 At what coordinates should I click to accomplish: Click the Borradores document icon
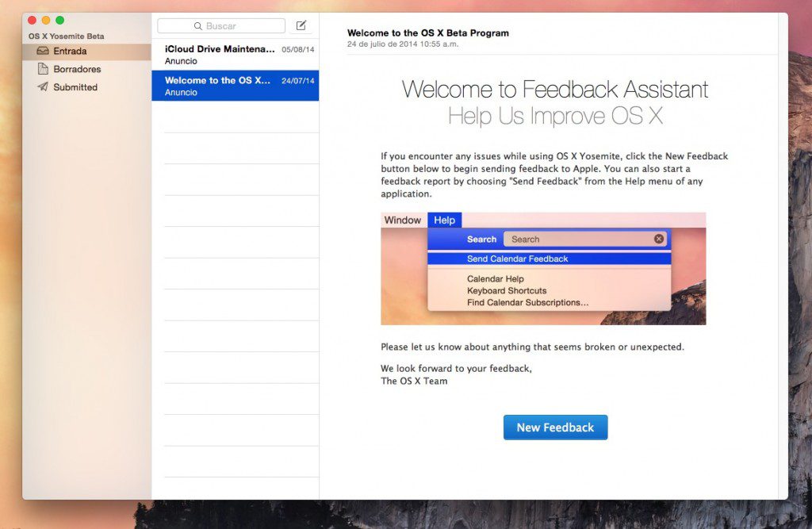pos(43,68)
